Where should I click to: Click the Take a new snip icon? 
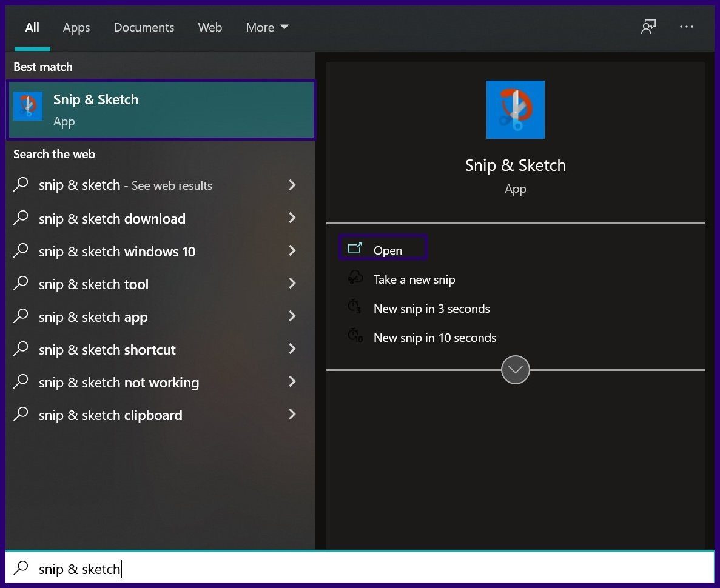click(355, 278)
